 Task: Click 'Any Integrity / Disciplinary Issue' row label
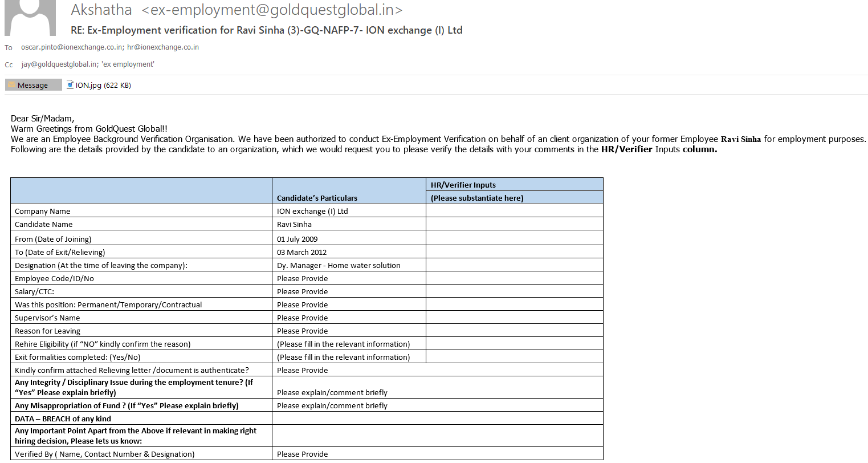pos(134,387)
